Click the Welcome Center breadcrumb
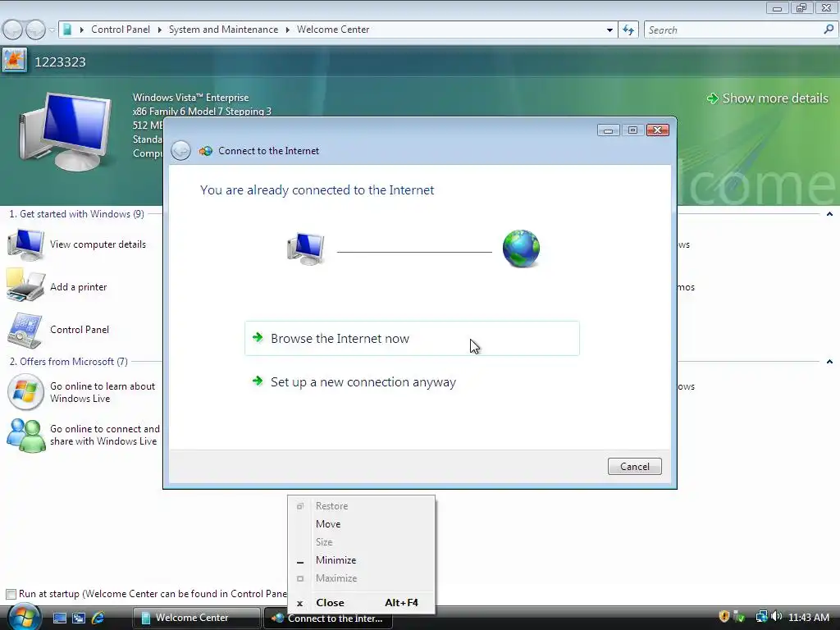The width and height of the screenshot is (840, 630). 333,30
